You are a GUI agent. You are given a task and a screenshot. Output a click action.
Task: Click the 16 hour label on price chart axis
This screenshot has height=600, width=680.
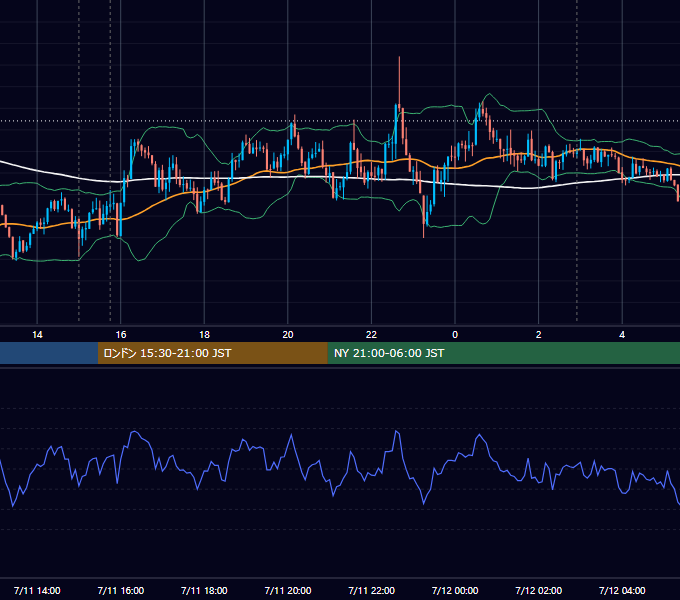point(121,335)
